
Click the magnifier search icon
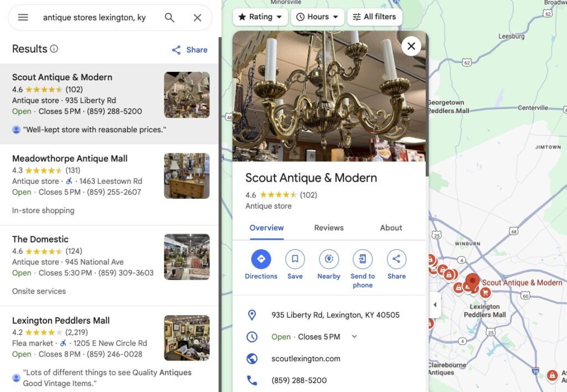click(169, 17)
